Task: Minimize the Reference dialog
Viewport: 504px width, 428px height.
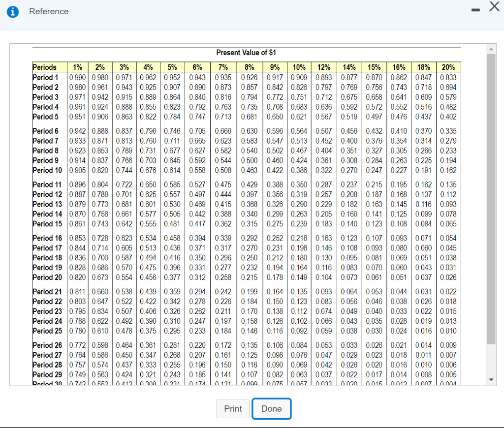Action: (x=476, y=10)
